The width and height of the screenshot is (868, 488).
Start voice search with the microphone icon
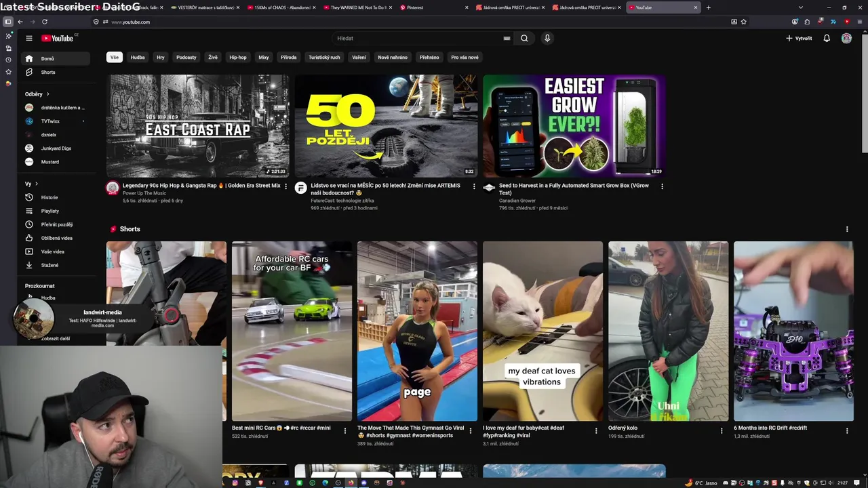547,39
